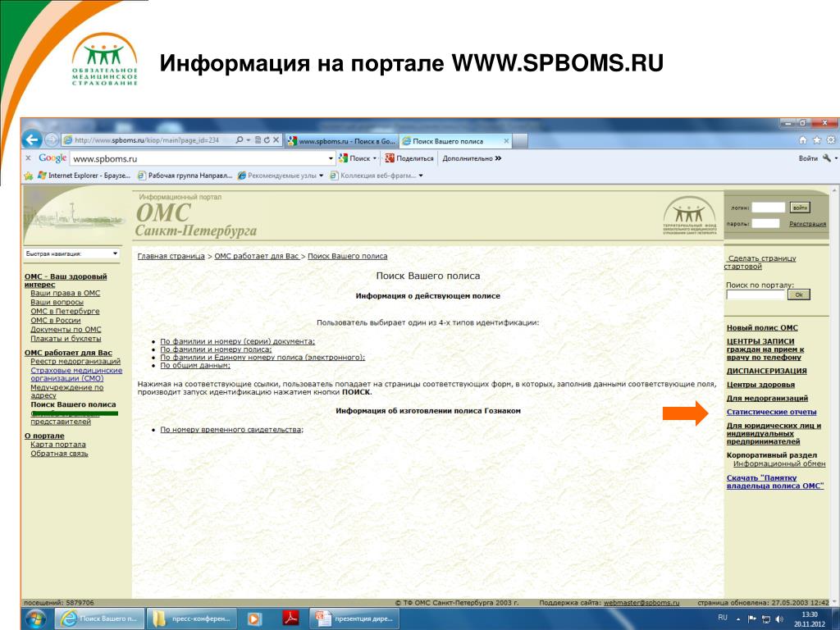This screenshot has height=630, width=840.
Task: Open 'Реестр медорганизаций' sidebar link
Action: (x=75, y=362)
